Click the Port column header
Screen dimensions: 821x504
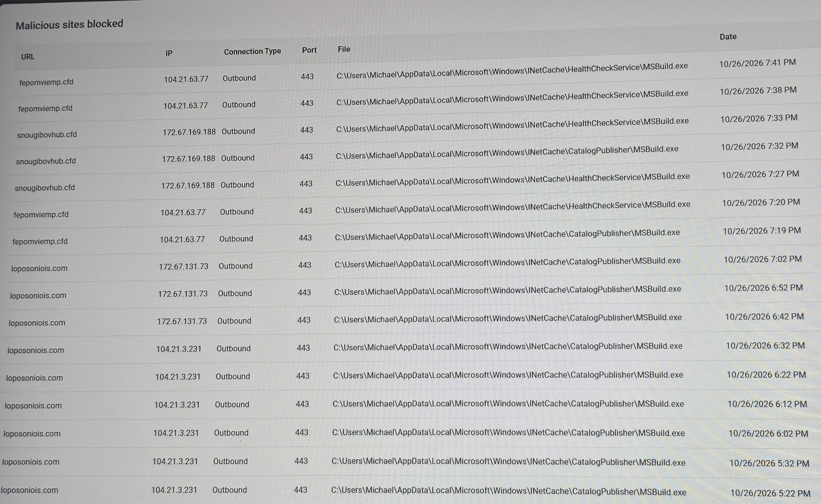click(x=309, y=50)
